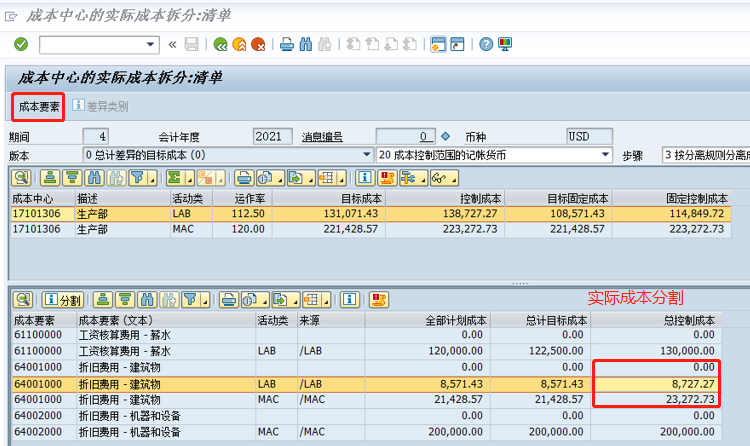Sort ascending in upper grid toolbar

(x=50, y=178)
